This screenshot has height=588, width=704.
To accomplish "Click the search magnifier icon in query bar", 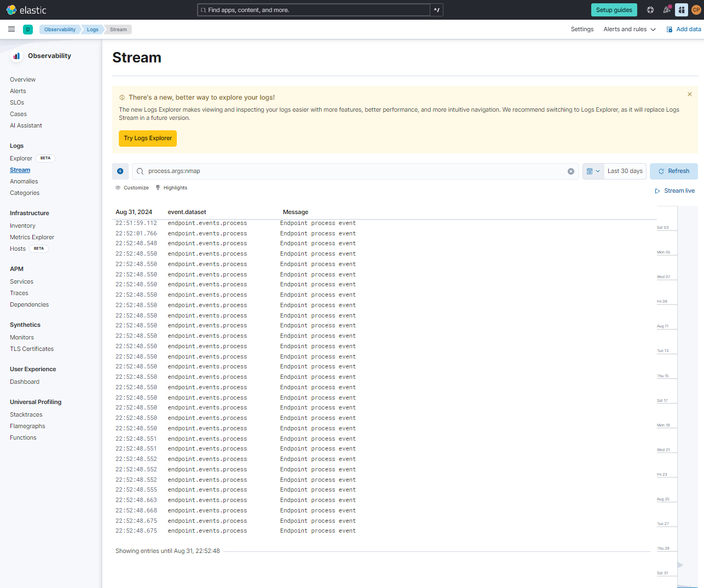I will (x=140, y=171).
